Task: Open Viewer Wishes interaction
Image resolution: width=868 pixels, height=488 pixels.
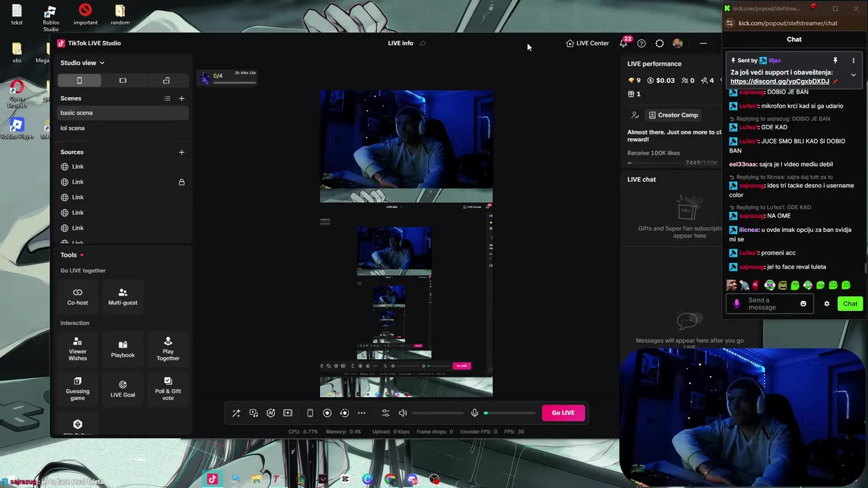Action: (77, 348)
